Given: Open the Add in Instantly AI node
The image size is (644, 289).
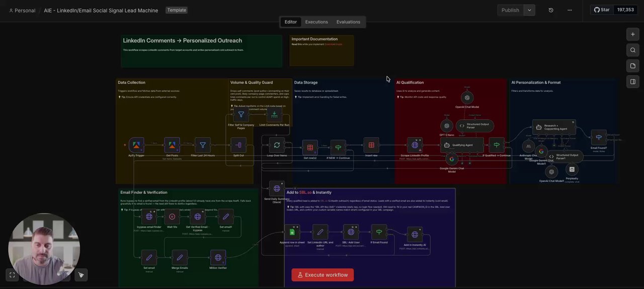Looking at the screenshot, I should [415, 235].
